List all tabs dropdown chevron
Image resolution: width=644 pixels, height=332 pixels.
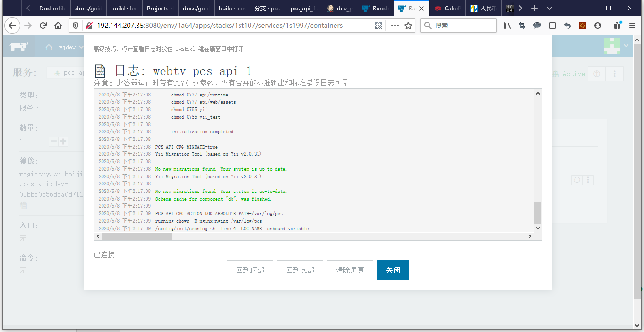[x=549, y=8]
